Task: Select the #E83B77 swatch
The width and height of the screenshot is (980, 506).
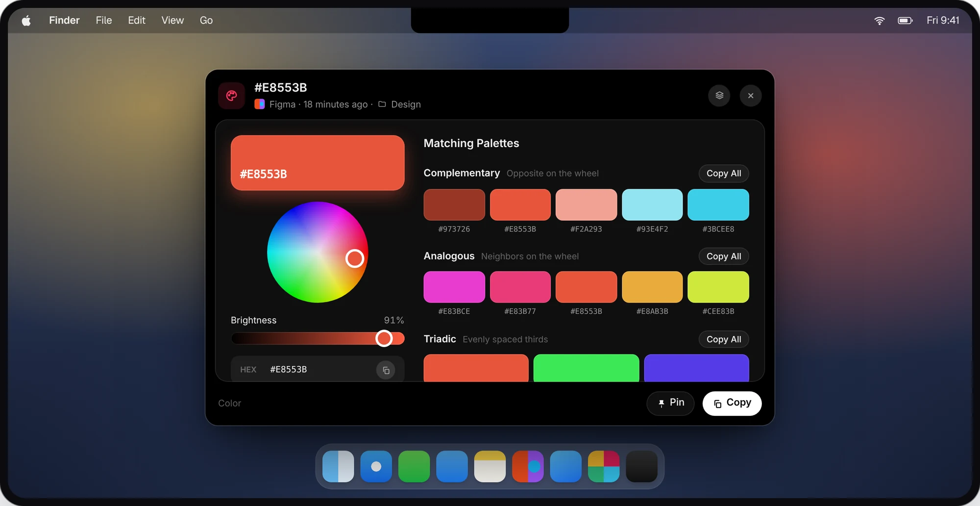Action: pyautogui.click(x=520, y=287)
